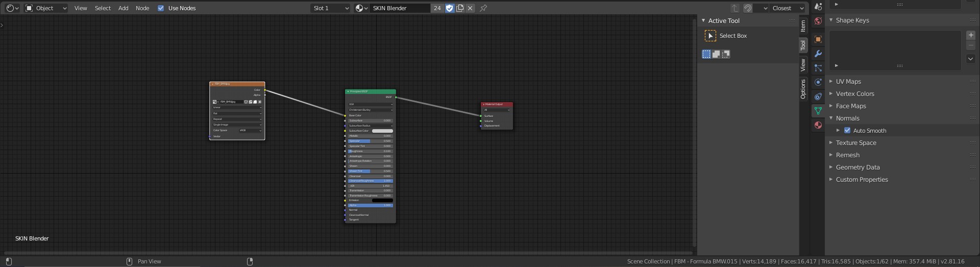Select the Material Output node header

497,104
